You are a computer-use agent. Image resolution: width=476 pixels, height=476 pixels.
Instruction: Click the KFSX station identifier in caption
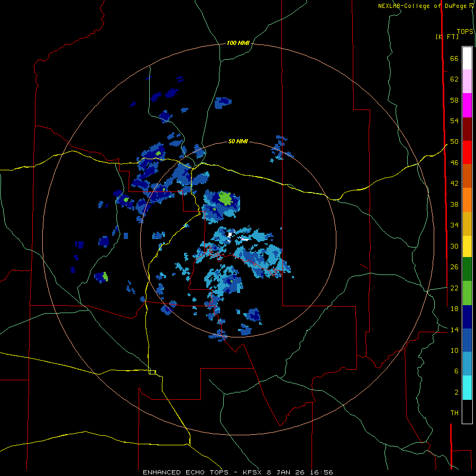point(253,472)
